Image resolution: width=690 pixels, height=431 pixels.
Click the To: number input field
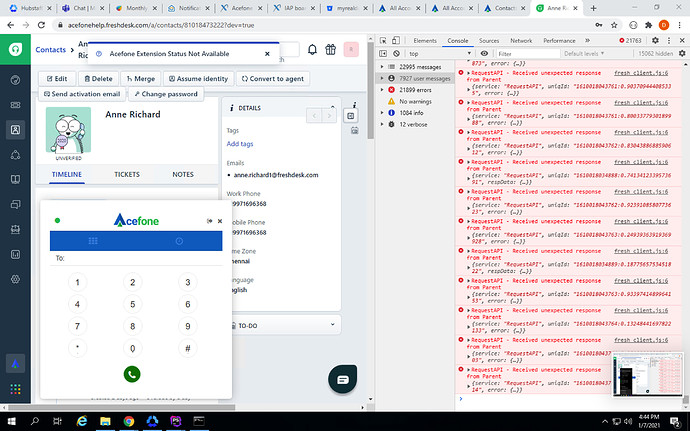tap(136, 258)
